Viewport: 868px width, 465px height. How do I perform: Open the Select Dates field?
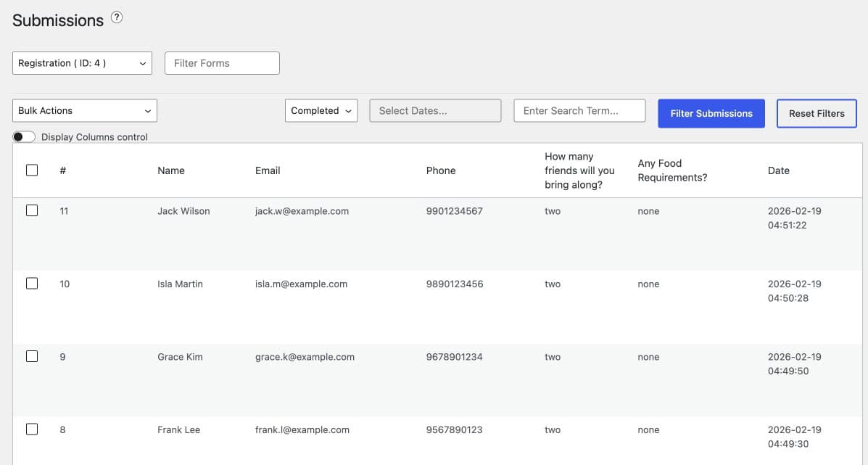coord(435,111)
